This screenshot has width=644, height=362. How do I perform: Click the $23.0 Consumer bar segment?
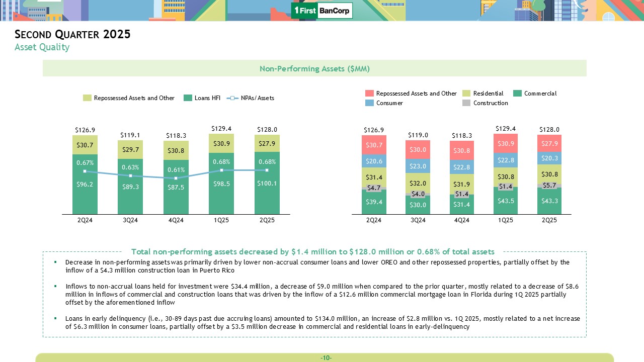[x=418, y=166]
